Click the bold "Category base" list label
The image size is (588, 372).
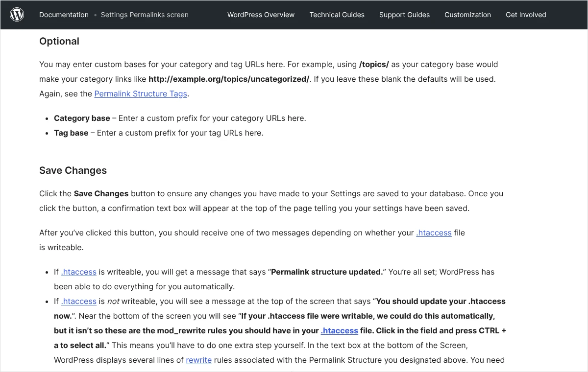click(82, 118)
